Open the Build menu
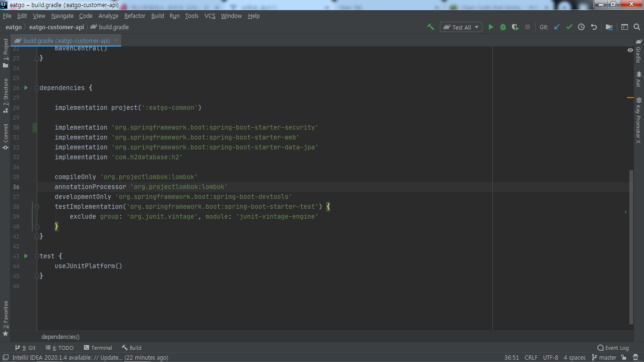This screenshot has height=362, width=644. pos(157,16)
